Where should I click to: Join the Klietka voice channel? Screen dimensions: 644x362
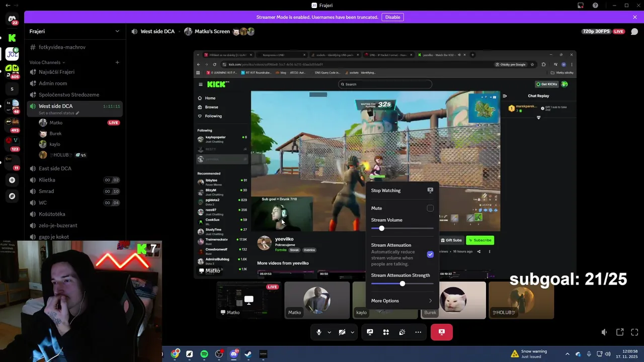pyautogui.click(x=74, y=180)
